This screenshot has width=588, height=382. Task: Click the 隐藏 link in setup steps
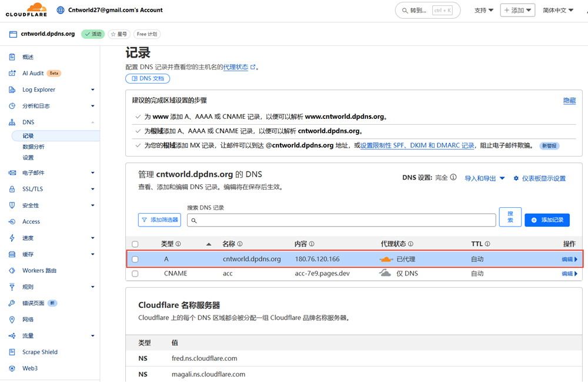point(569,101)
